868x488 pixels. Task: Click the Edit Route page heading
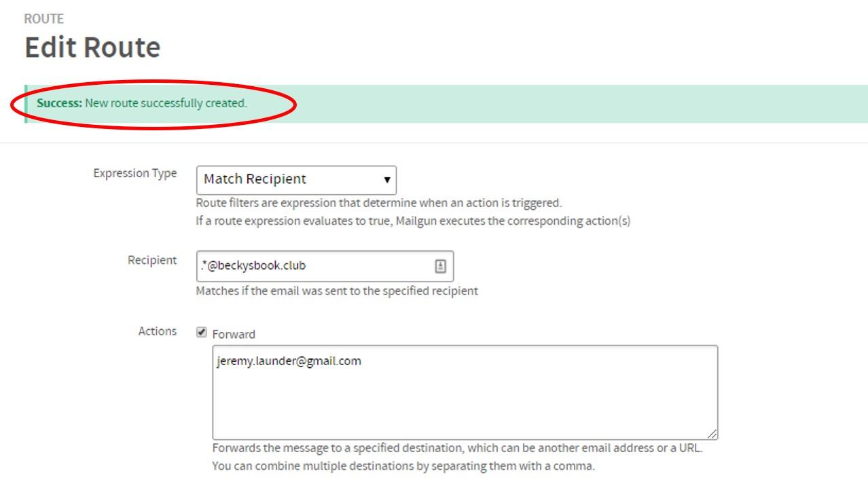92,48
